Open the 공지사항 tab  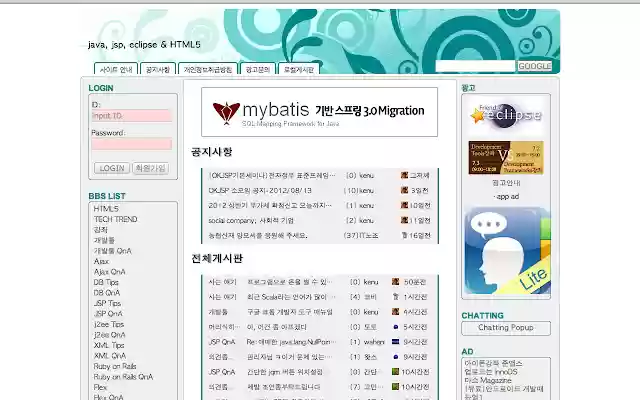pyautogui.click(x=158, y=69)
